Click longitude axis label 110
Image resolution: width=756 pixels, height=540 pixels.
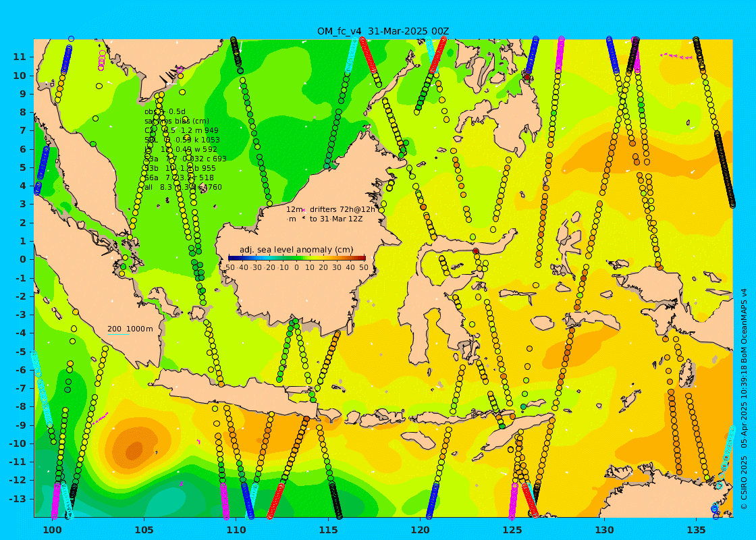point(236,530)
